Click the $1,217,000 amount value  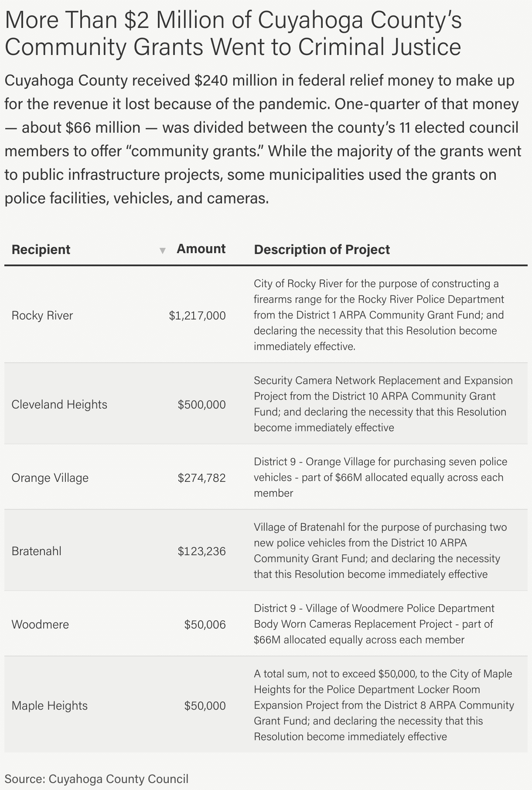click(198, 316)
